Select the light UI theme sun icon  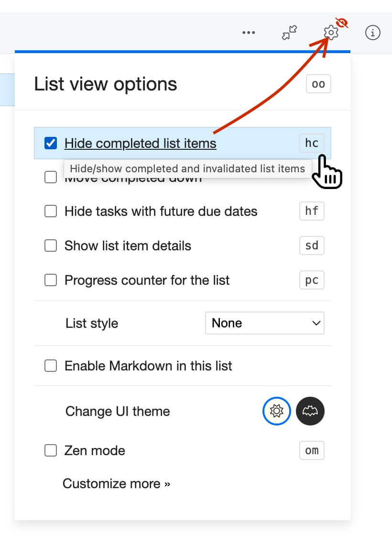[276, 411]
